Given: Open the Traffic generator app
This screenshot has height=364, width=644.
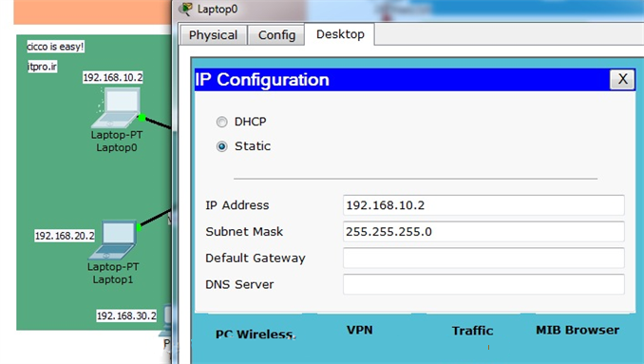Looking at the screenshot, I should tap(472, 331).
